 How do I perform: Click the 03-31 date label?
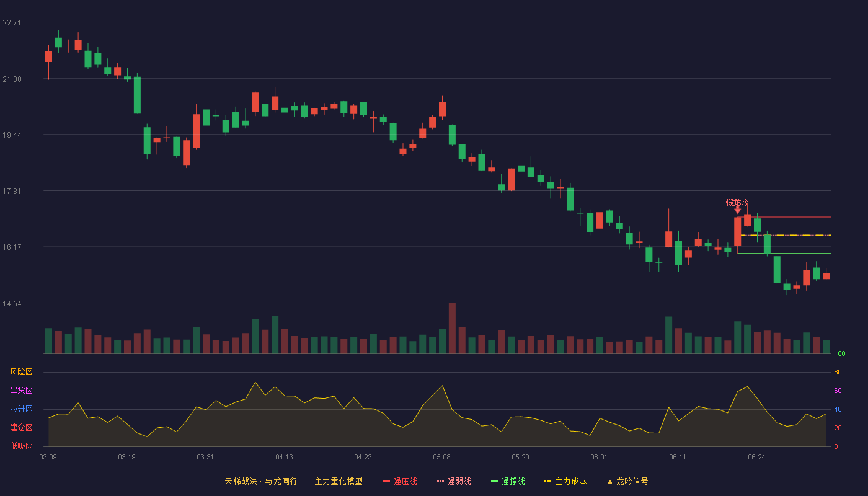205,457
